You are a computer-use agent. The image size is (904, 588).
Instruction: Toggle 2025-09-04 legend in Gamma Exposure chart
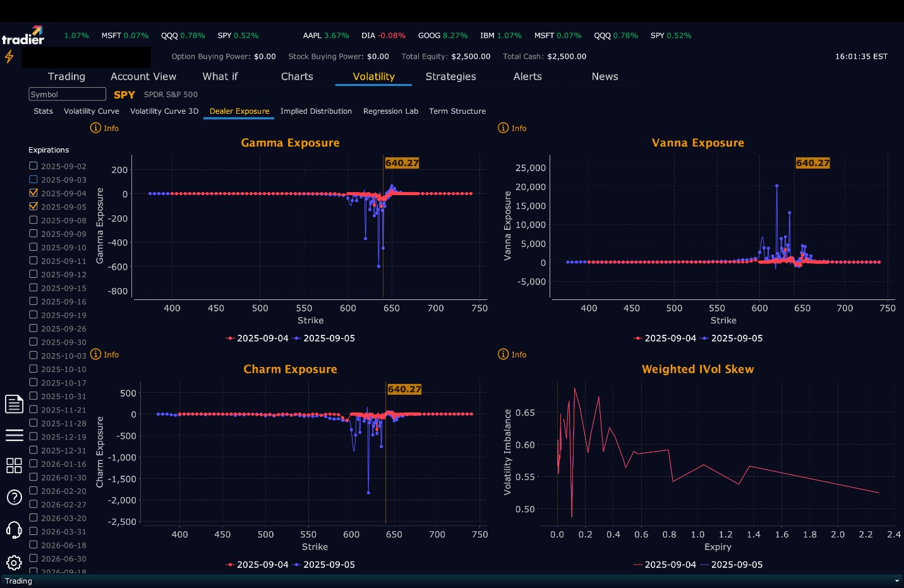point(257,338)
